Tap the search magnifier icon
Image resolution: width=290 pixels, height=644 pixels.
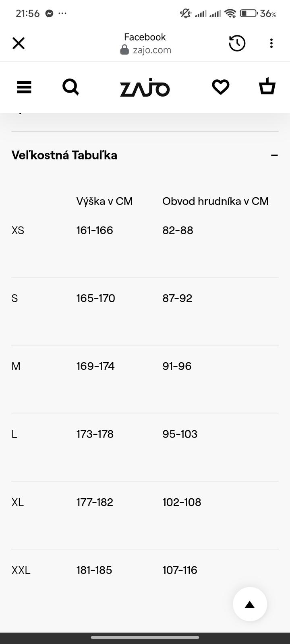point(70,87)
